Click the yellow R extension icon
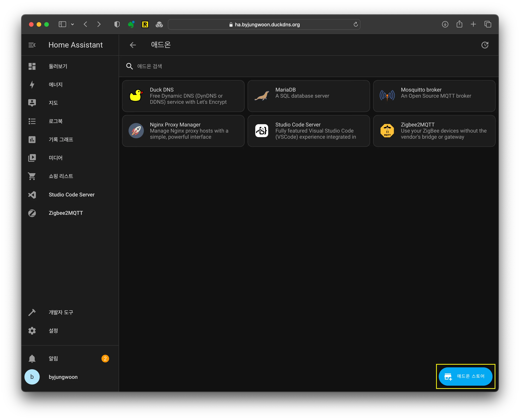This screenshot has width=520, height=420. [145, 24]
